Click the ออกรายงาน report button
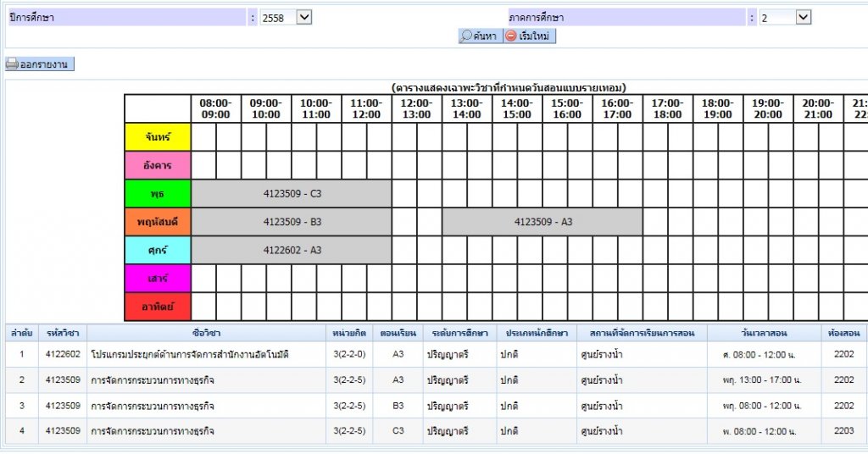This screenshot has width=868, height=454. (x=40, y=64)
